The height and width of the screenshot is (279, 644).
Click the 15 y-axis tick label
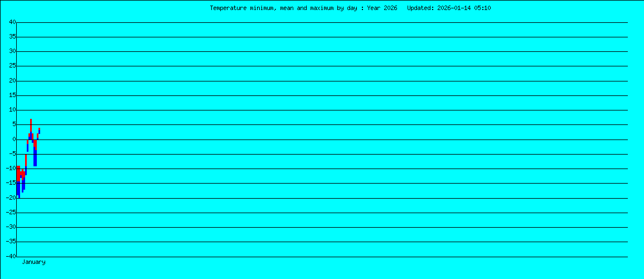[12, 95]
